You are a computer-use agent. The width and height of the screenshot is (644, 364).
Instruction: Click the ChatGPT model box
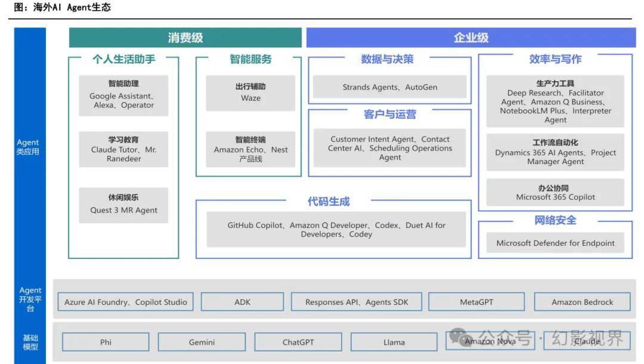298,342
